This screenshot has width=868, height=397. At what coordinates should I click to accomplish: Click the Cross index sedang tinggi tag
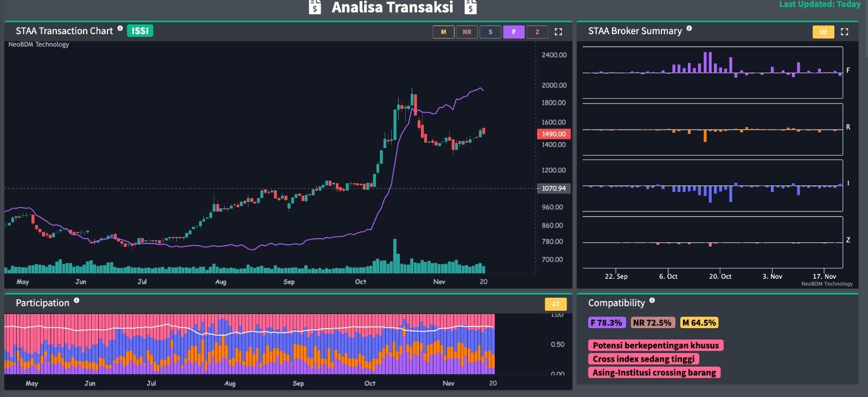(644, 359)
